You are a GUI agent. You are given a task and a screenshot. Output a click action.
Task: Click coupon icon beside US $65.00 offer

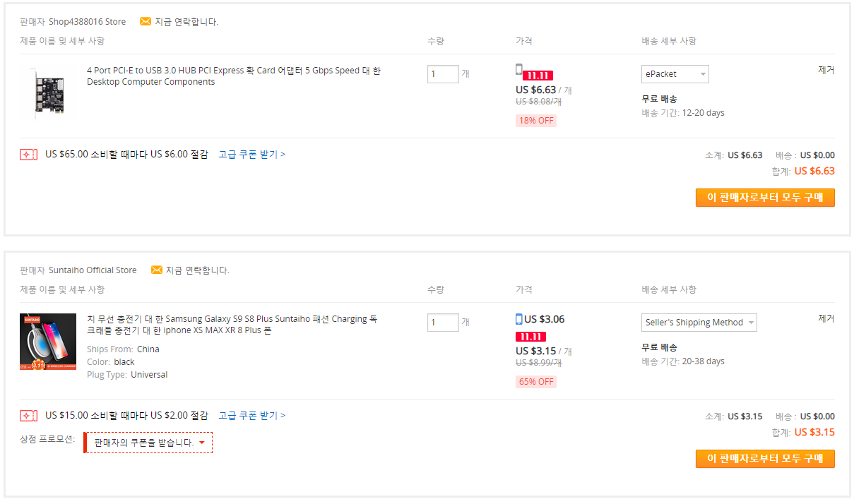[x=28, y=155]
